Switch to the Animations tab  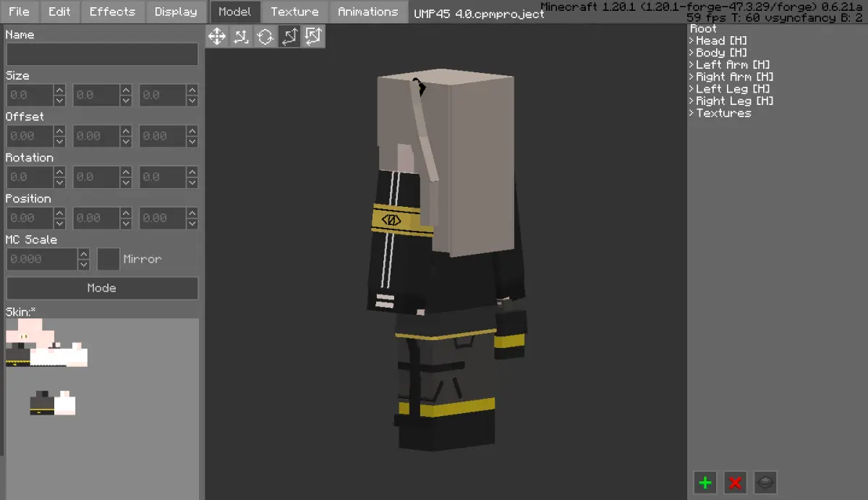pos(368,12)
